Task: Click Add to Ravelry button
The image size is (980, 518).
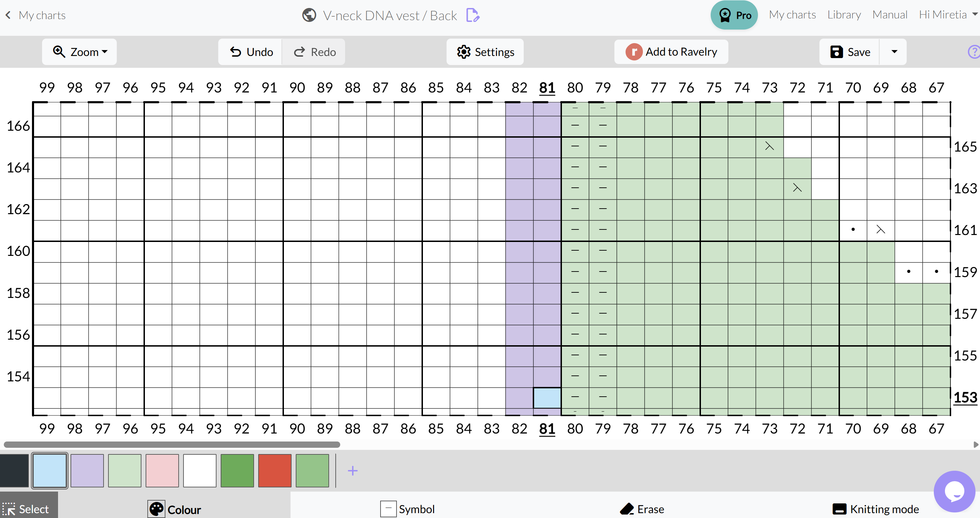Action: pos(671,52)
